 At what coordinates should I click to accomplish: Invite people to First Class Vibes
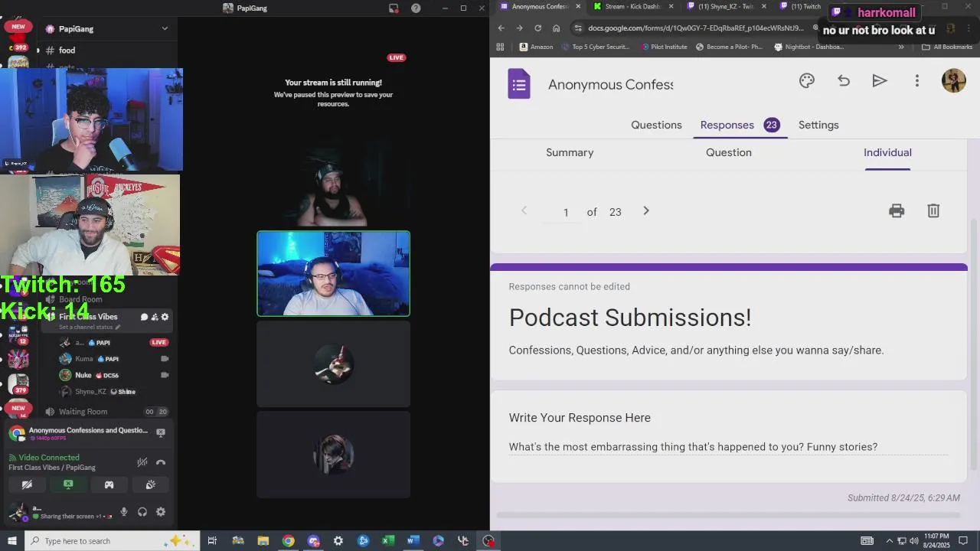coord(154,317)
